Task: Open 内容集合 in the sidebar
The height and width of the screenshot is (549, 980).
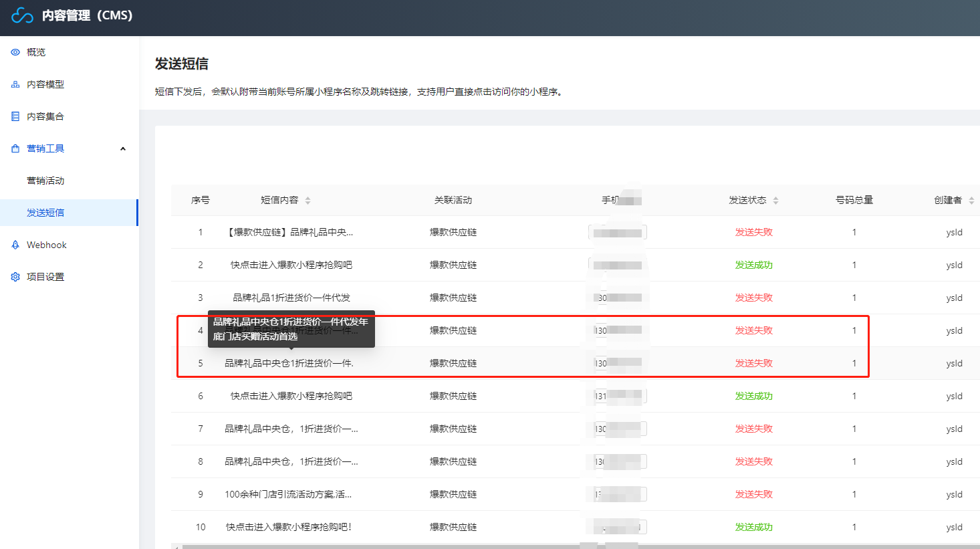Action: point(45,116)
